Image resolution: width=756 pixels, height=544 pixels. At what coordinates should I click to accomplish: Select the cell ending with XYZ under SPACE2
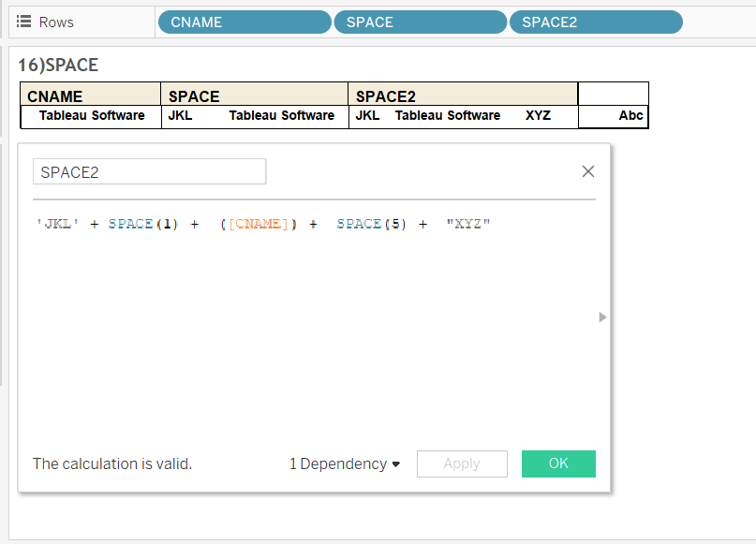[464, 117]
